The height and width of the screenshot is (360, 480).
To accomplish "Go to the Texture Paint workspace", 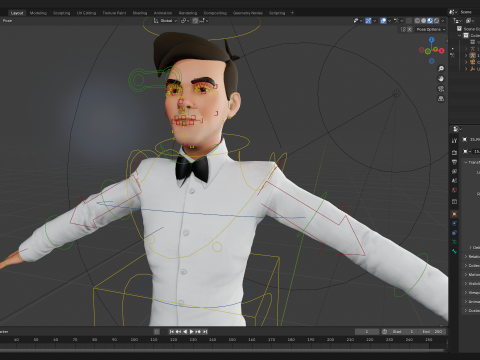I will pyautogui.click(x=114, y=13).
